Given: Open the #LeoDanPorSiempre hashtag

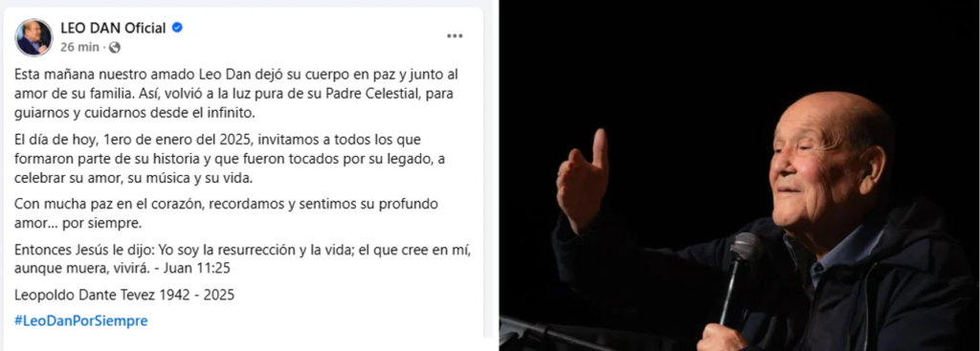Looking at the screenshot, I should pos(81,321).
